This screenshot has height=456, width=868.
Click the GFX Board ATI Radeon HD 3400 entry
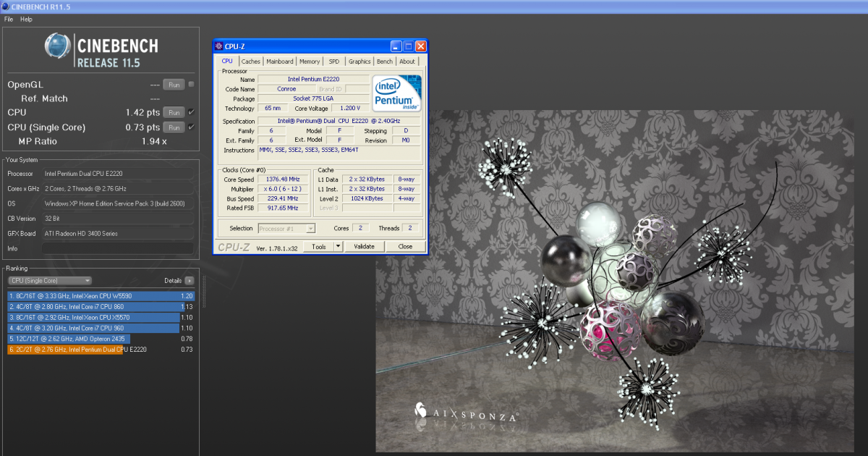click(119, 233)
